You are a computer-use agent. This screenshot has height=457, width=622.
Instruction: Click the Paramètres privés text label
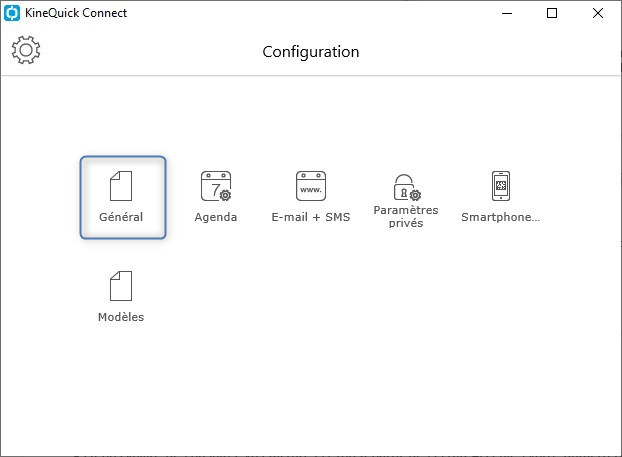pos(406,217)
